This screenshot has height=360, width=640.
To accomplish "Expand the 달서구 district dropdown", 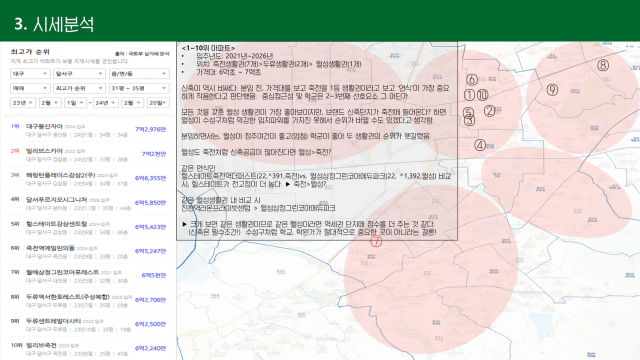I will pos(79,73).
